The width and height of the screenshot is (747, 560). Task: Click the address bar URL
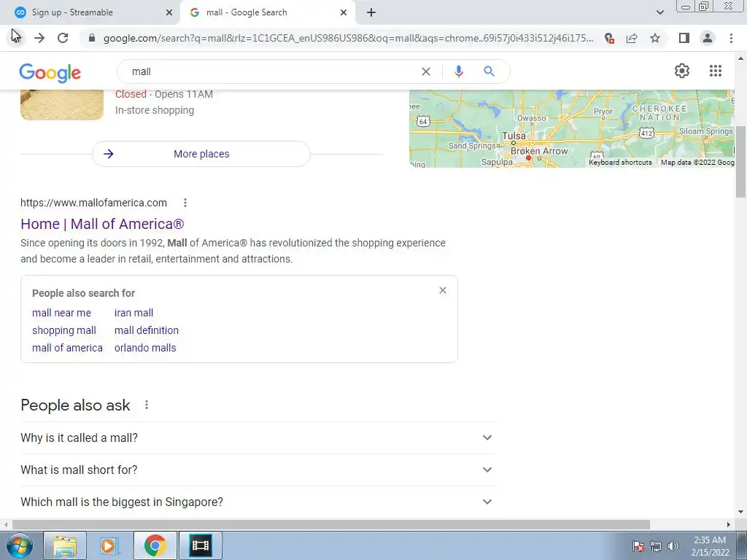pos(348,38)
